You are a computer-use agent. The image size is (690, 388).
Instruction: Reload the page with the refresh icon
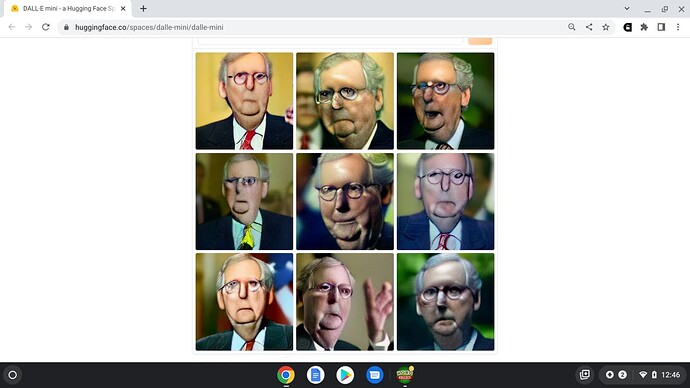click(46, 27)
